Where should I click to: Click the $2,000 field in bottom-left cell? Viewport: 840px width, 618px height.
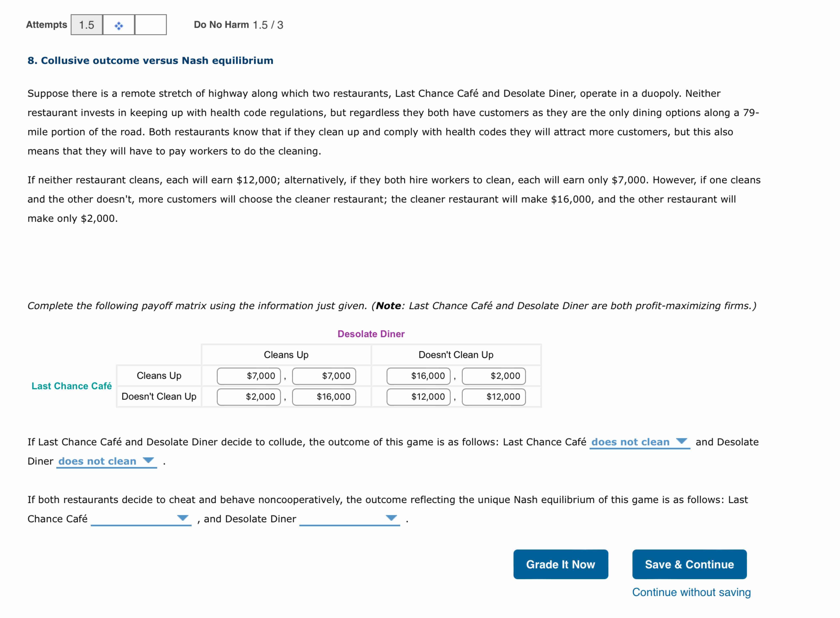point(249,397)
